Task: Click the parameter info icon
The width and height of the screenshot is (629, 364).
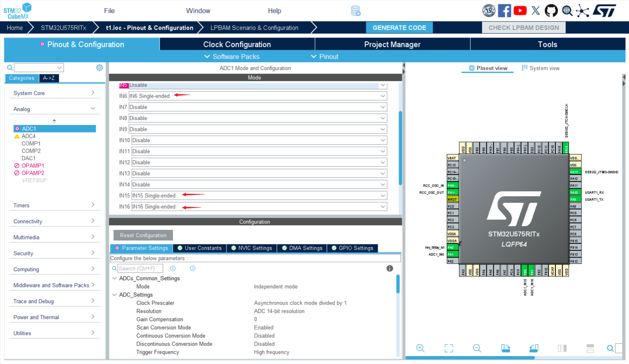Action: tap(390, 268)
